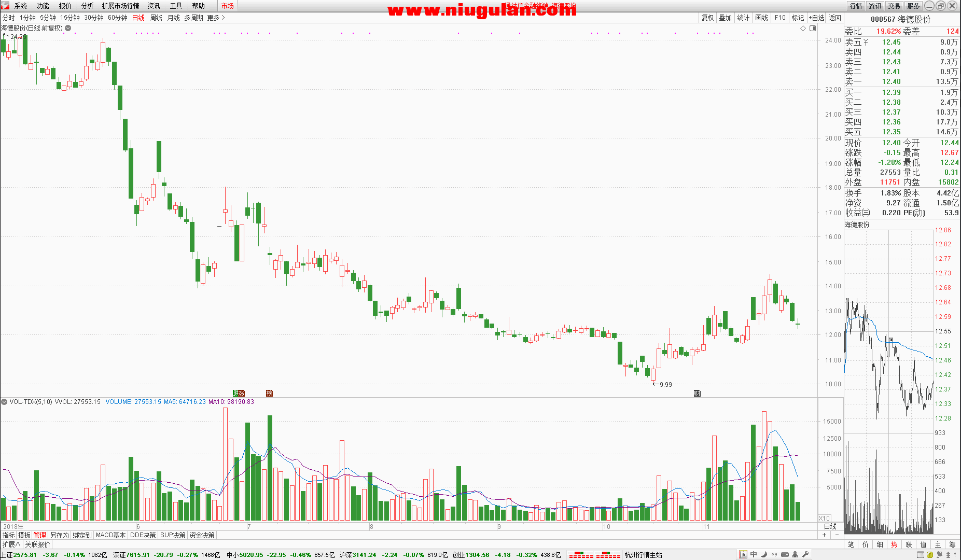Click the red app logo icon
Screen dimensions: 961x560
tap(5, 6)
